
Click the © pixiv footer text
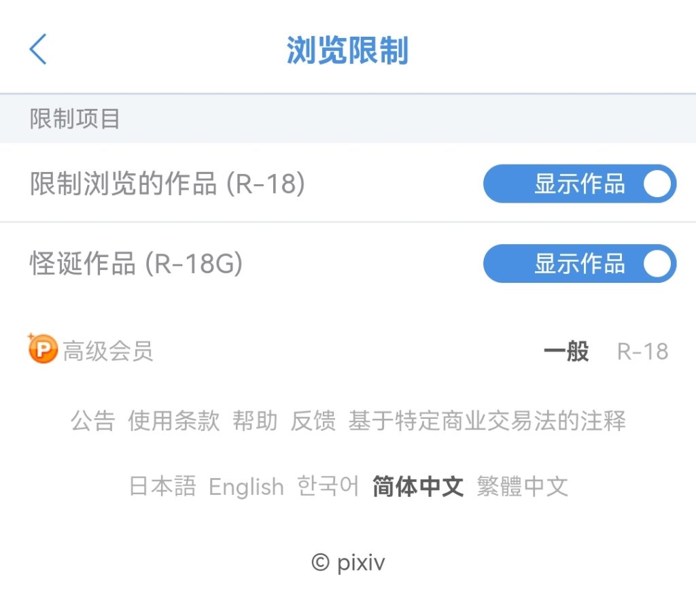point(348,563)
